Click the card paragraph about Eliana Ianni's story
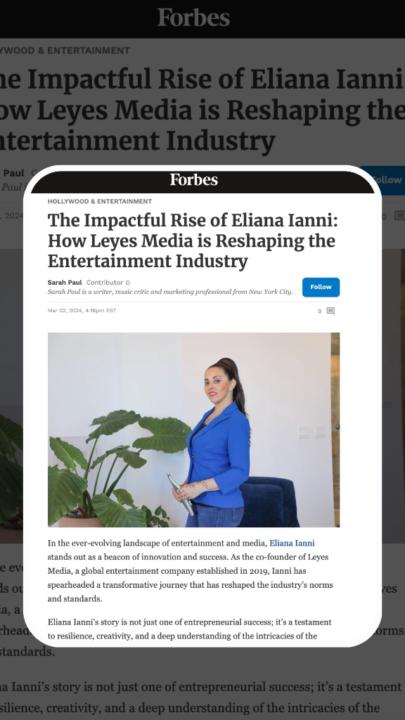The width and height of the screenshot is (405, 720). pos(190,629)
